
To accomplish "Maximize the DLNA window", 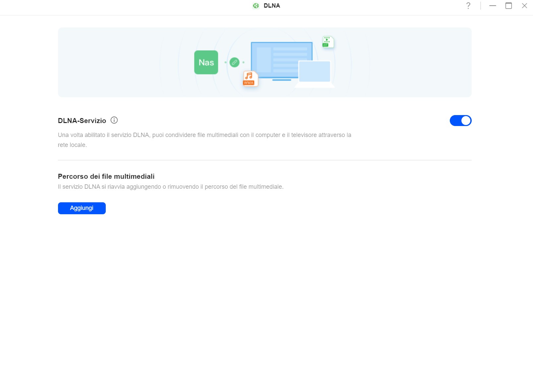I will pos(508,6).
